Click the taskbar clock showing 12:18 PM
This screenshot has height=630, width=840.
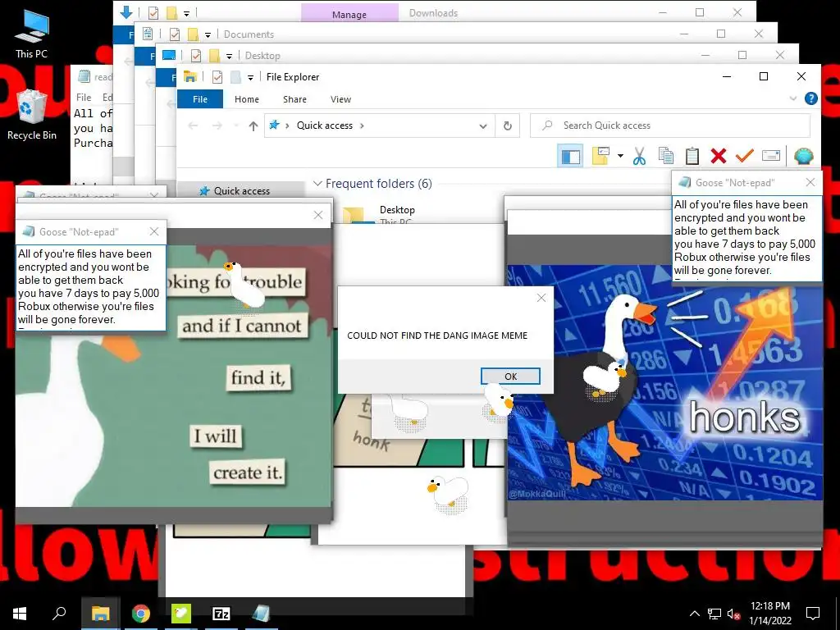pyautogui.click(x=769, y=614)
